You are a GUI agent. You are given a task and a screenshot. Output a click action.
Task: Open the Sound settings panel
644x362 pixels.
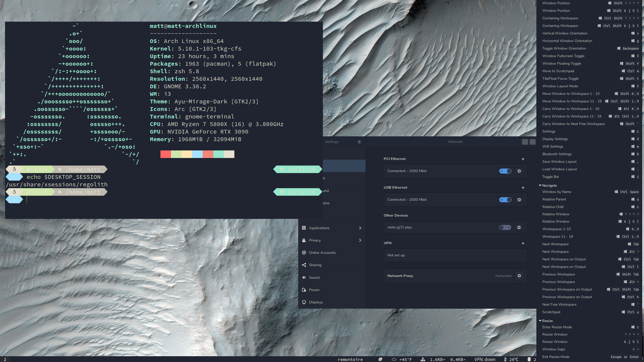coord(314,277)
